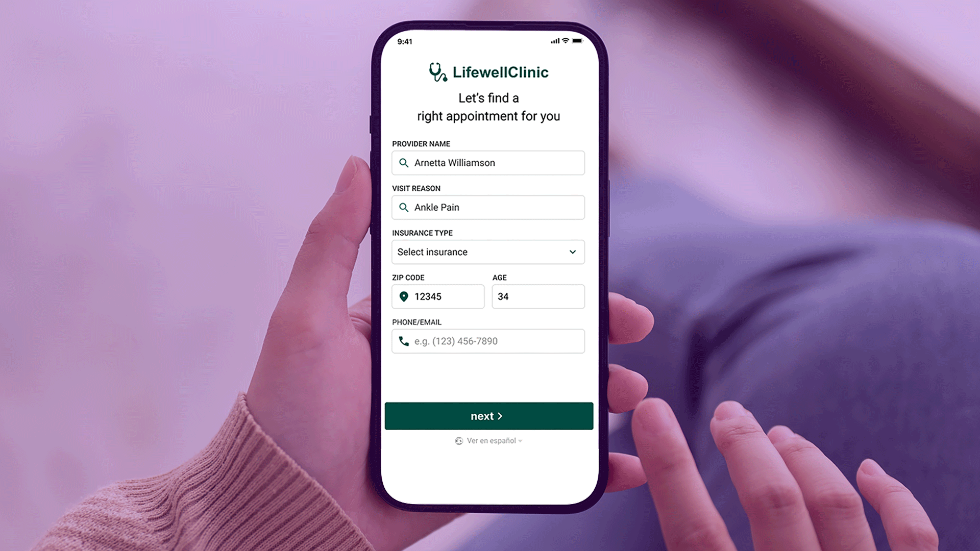This screenshot has height=551, width=980.
Task: Click the search icon in Visit Reason field
Action: [x=404, y=207]
